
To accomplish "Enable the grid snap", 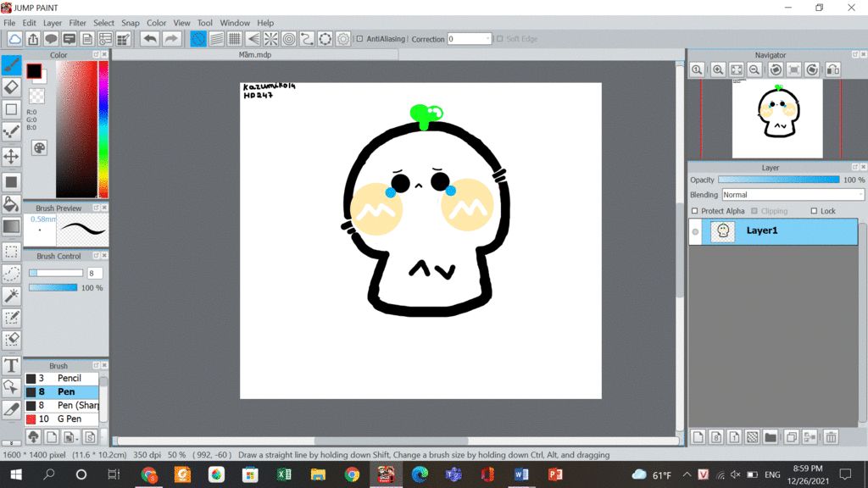I will coord(235,39).
